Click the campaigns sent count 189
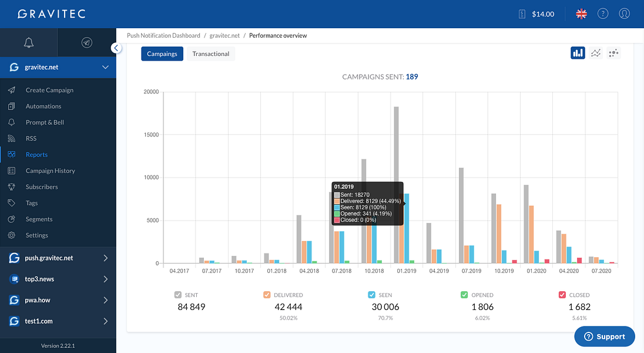 [x=412, y=77]
